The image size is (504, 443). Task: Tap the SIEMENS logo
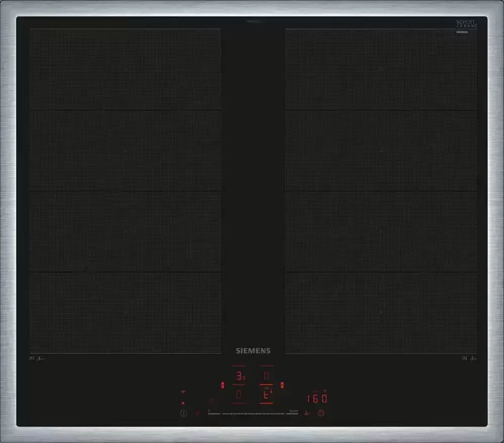click(x=253, y=350)
